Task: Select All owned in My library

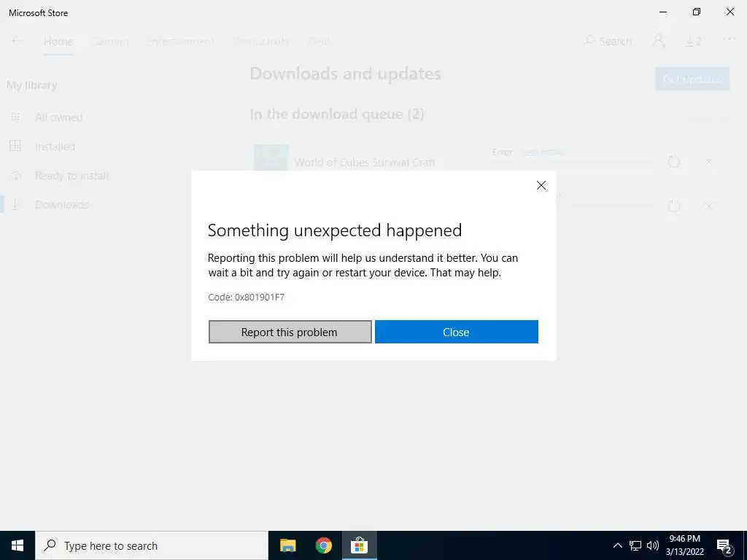Action: 58,117
